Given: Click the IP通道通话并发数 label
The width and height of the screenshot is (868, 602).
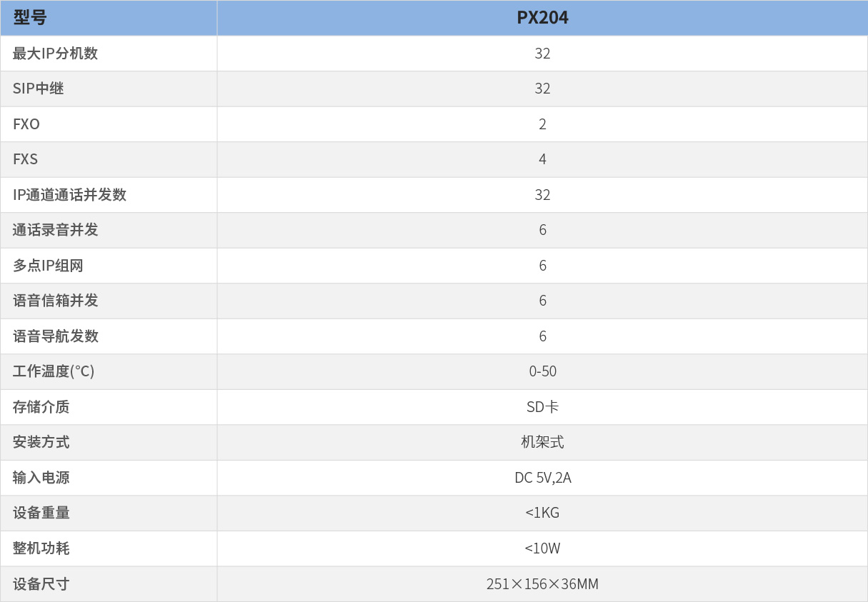Looking at the screenshot, I should (69, 195).
